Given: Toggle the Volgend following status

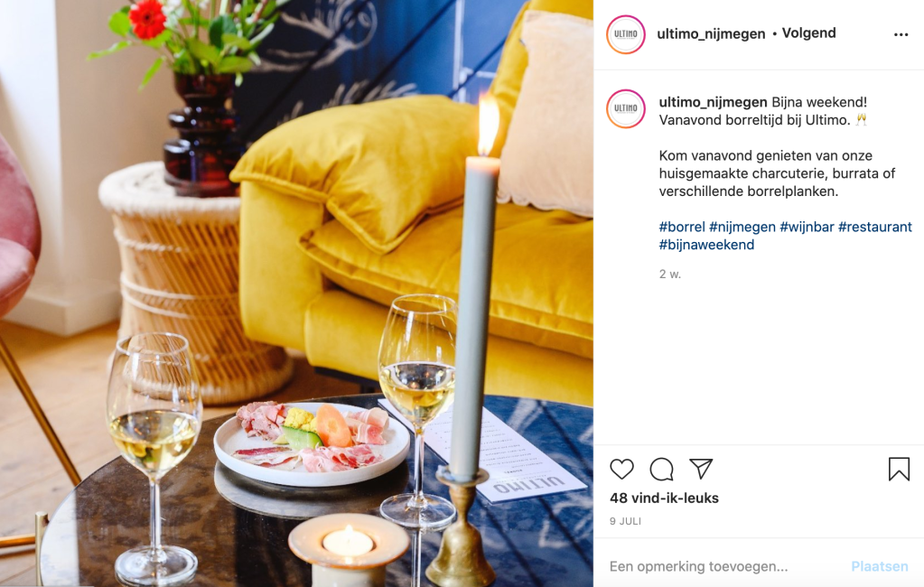Looking at the screenshot, I should click(x=808, y=33).
